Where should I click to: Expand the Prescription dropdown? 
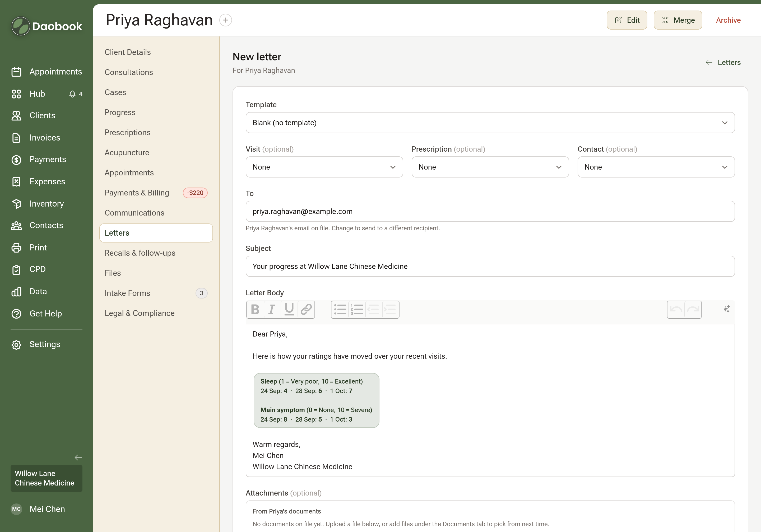pos(490,167)
